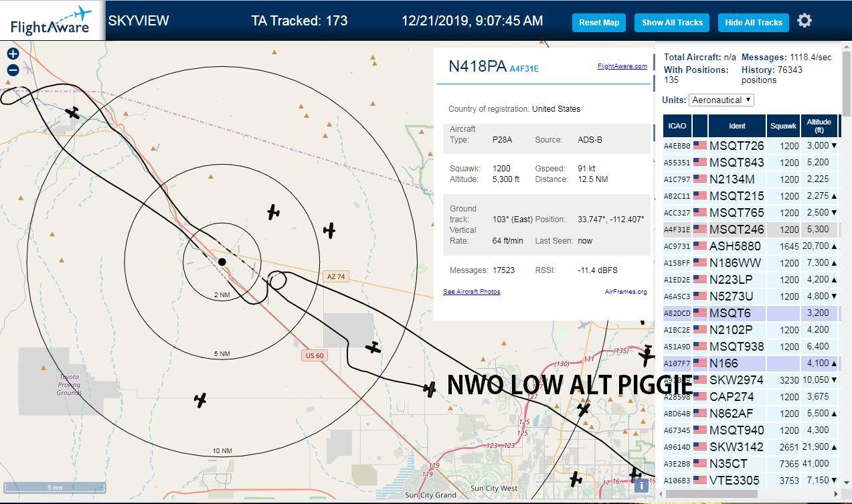Click the receiver location dot at ring center
The image size is (852, 504).
[222, 261]
